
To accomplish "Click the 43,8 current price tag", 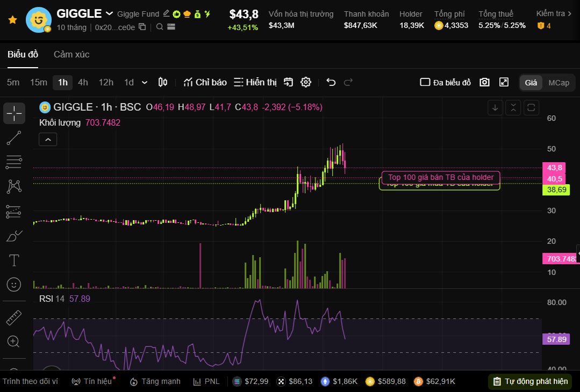I will click(x=555, y=168).
